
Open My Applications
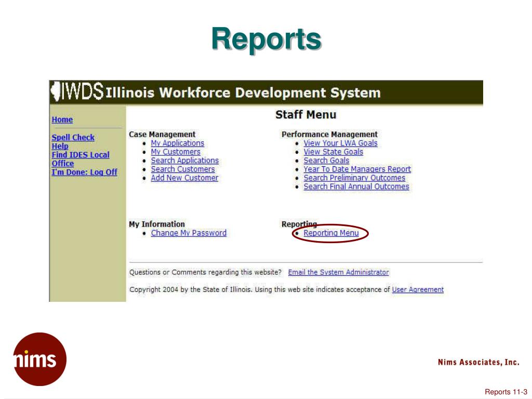(x=178, y=143)
